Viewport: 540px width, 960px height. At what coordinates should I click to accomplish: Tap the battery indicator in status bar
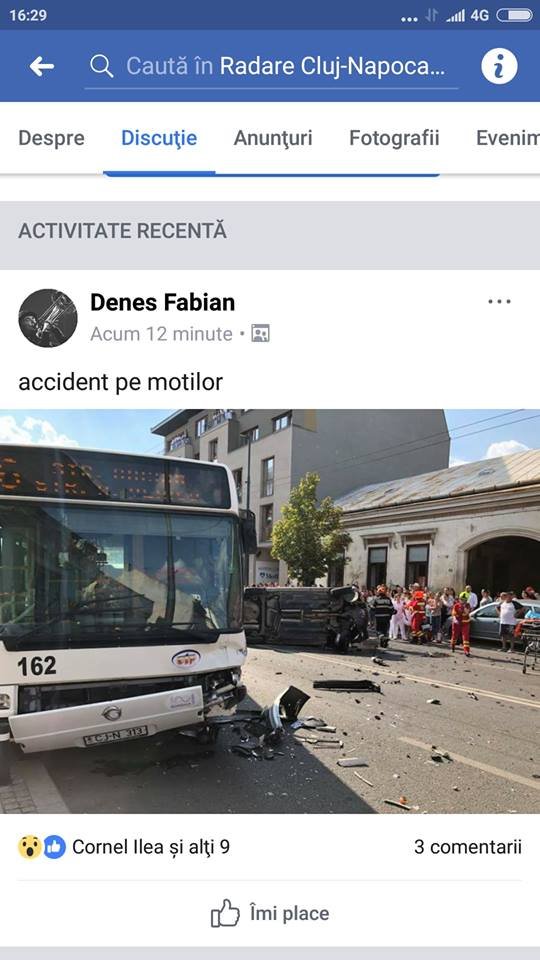pos(514,15)
